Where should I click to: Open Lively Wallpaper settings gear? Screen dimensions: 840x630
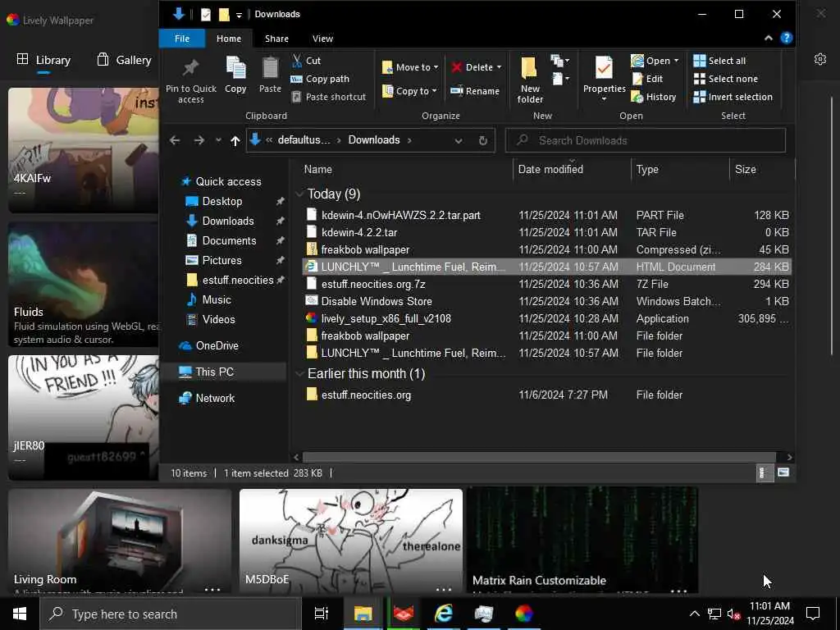pyautogui.click(x=819, y=59)
